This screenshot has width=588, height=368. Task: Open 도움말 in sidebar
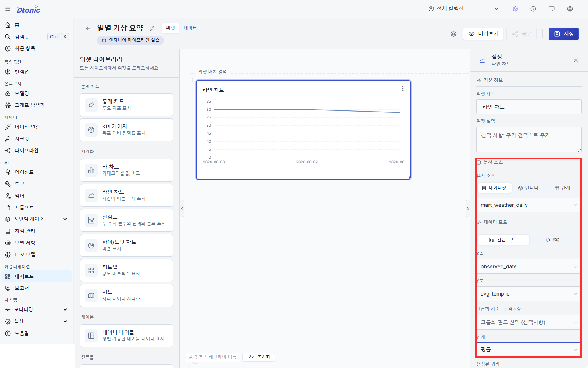(x=36, y=333)
